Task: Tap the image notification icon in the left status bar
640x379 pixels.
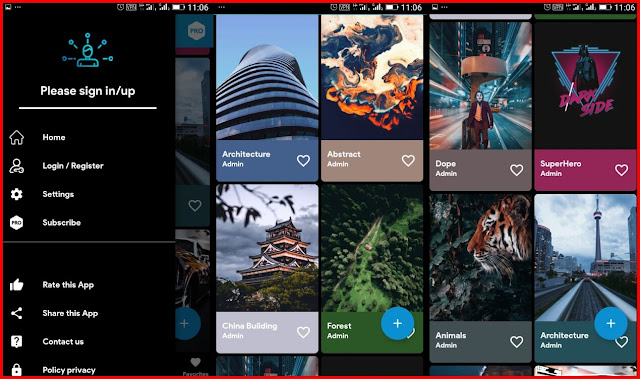Action: [x=8, y=7]
